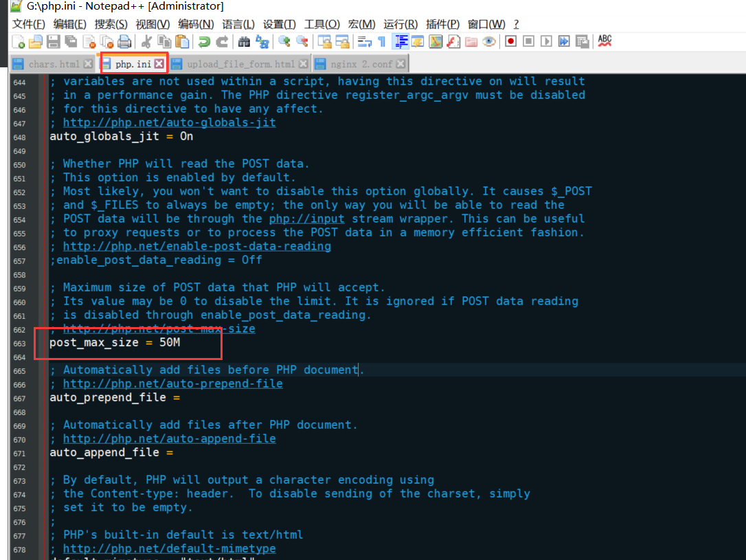
Task: Open the 编码(N) menu
Action: [x=196, y=24]
